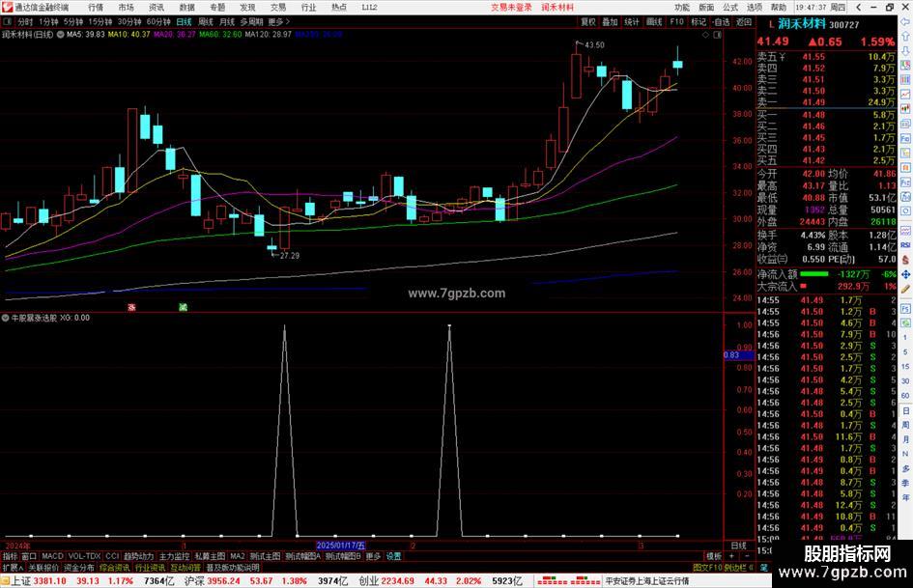Click the 复权 button
Screen dimensions: 913x588
pos(588,22)
